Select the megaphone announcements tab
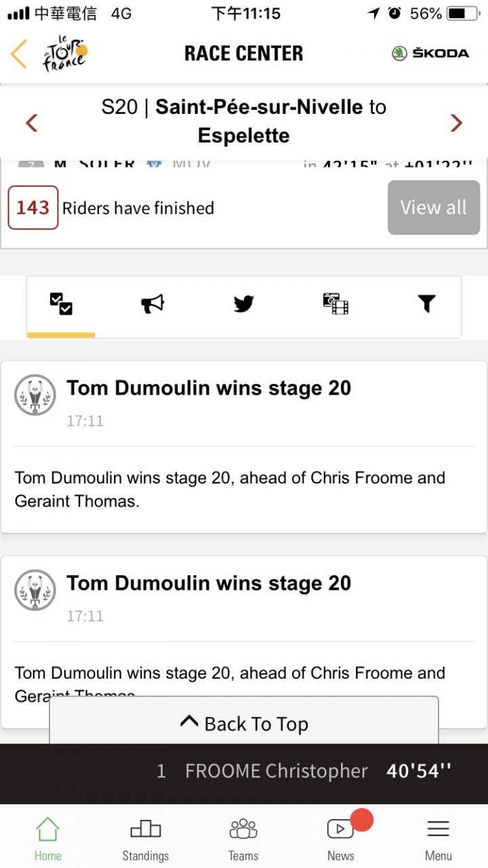This screenshot has height=868, width=488. point(152,304)
